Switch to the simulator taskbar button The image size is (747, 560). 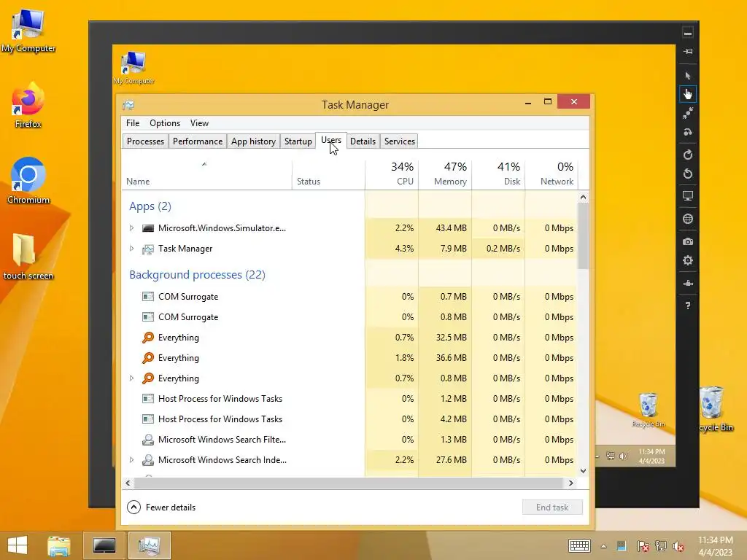104,545
